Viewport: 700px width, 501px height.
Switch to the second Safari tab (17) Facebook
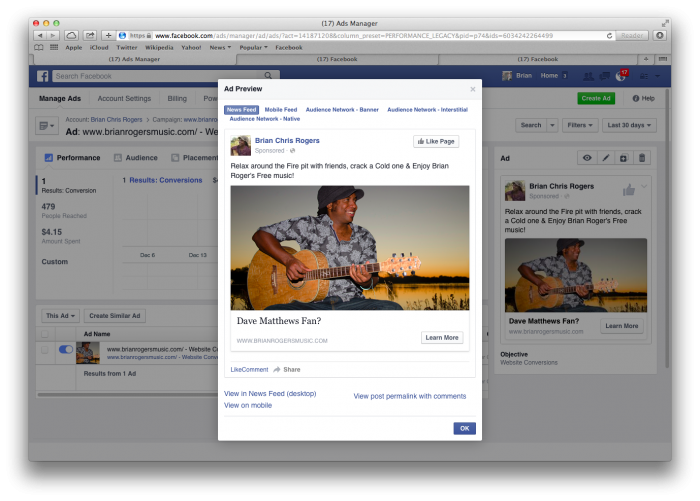tap(337, 59)
